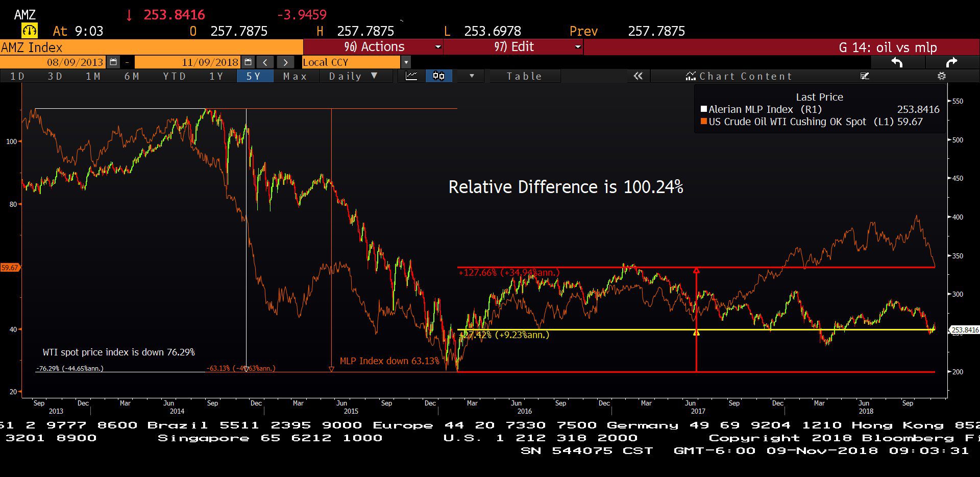Click WTI spot price index down 76.29% note

119,352
